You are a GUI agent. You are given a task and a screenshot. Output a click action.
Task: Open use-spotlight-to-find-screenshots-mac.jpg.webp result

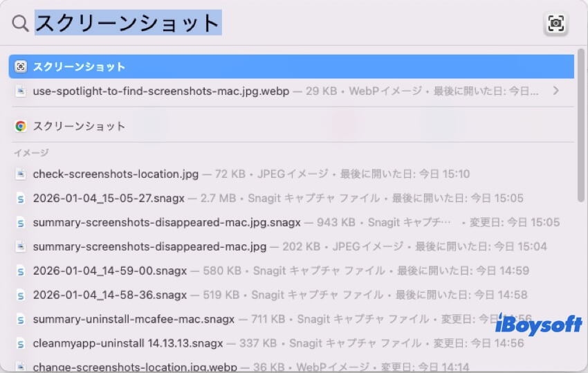[x=291, y=91]
